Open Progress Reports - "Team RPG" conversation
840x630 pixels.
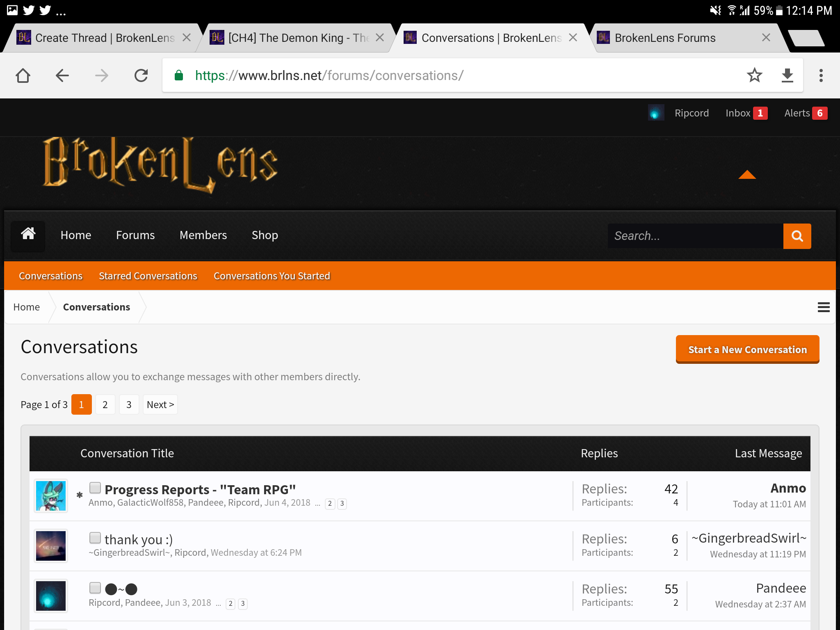[x=200, y=489]
